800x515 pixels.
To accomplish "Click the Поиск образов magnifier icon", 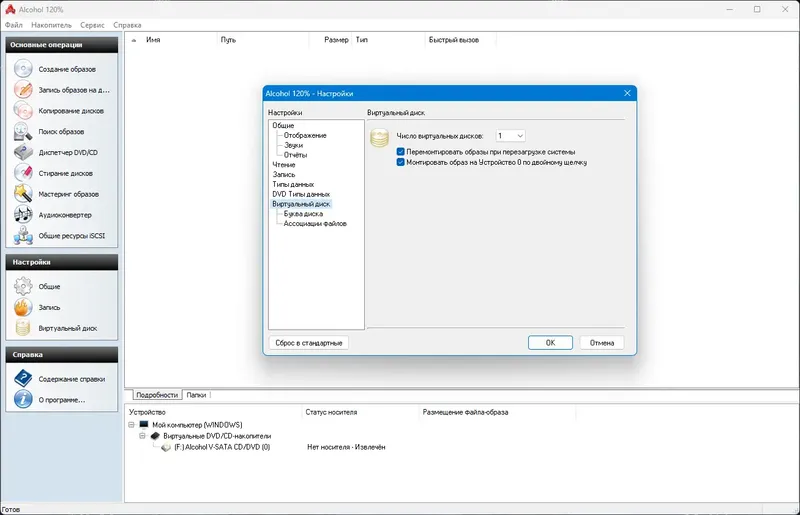I will (x=23, y=131).
